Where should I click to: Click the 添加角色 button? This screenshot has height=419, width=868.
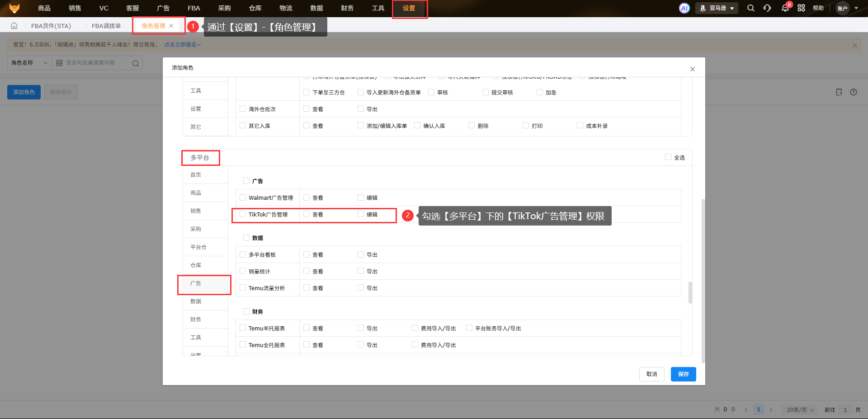[x=24, y=92]
